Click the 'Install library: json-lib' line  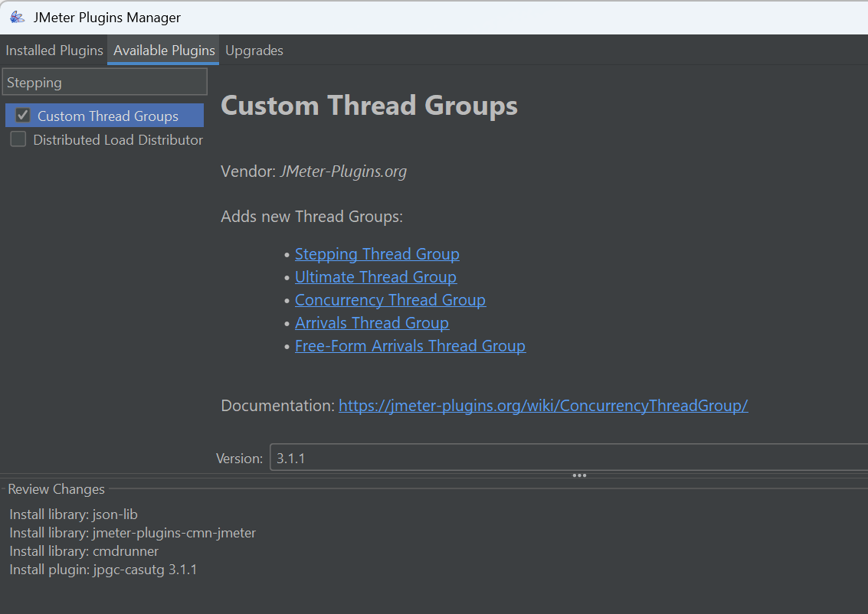74,514
